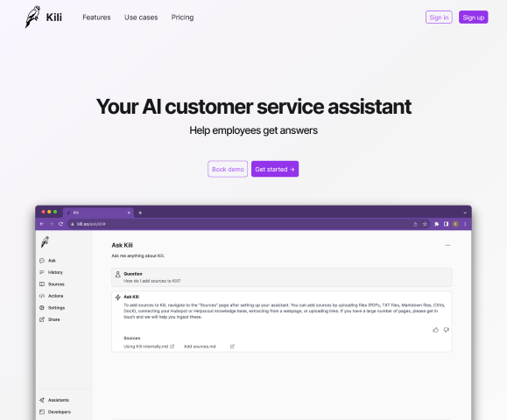Screen dimensions: 507x420
Task: Open the Ask Kili ellipsis options menu
Action: coord(447,245)
